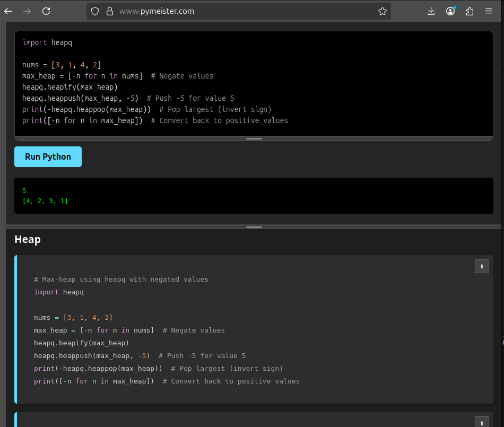Click the page reload icon
Image resolution: width=504 pixels, height=427 pixels.
tap(46, 11)
